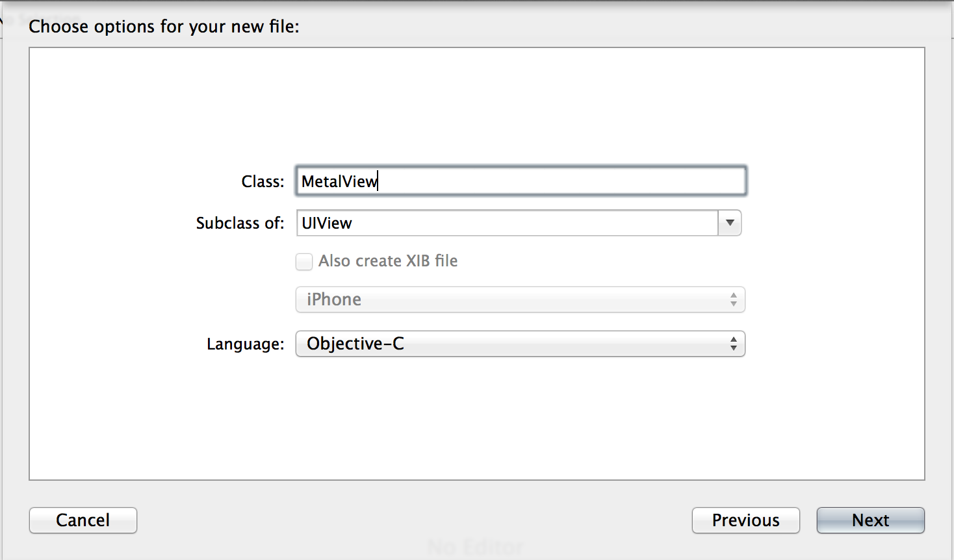Go back with the Previous button
The width and height of the screenshot is (954, 560).
[x=746, y=520]
